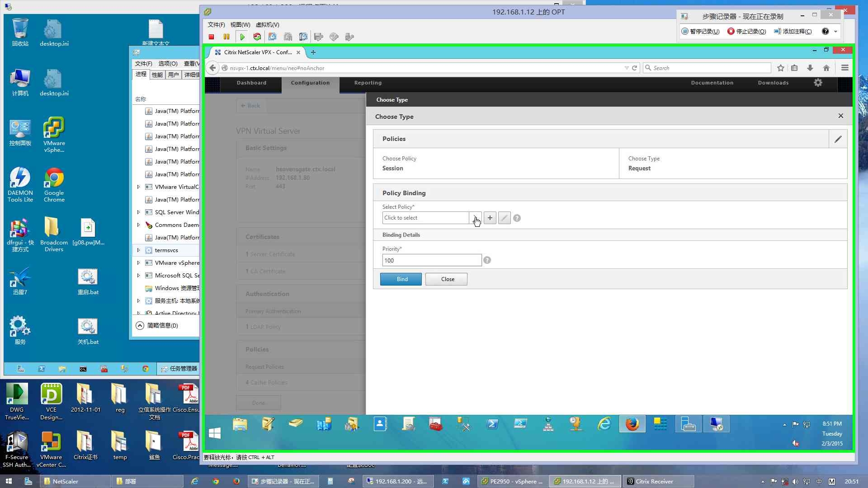Click 暂停记录 in step recorder
868x488 pixels.
point(700,32)
